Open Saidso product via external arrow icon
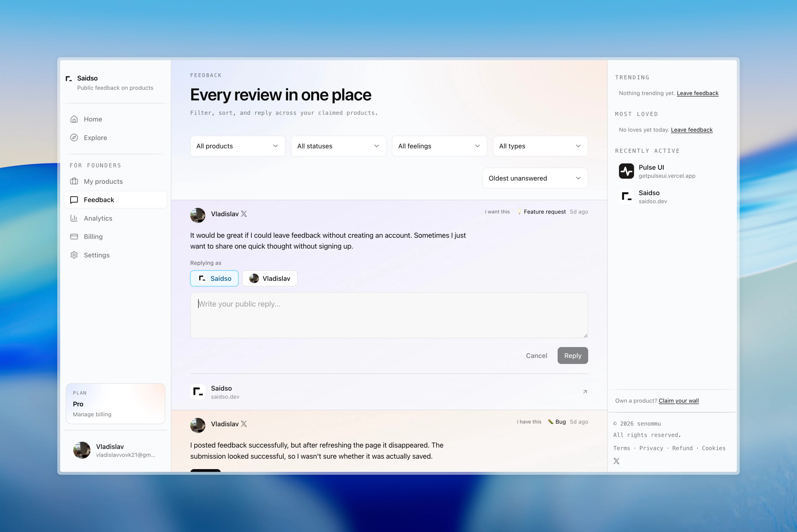797x532 pixels. [x=585, y=392]
